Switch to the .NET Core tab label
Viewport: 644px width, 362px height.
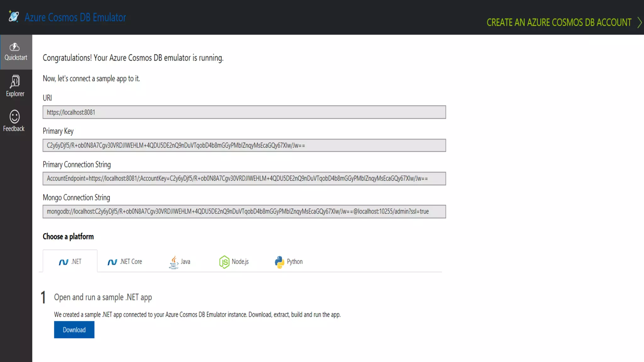pos(131,261)
